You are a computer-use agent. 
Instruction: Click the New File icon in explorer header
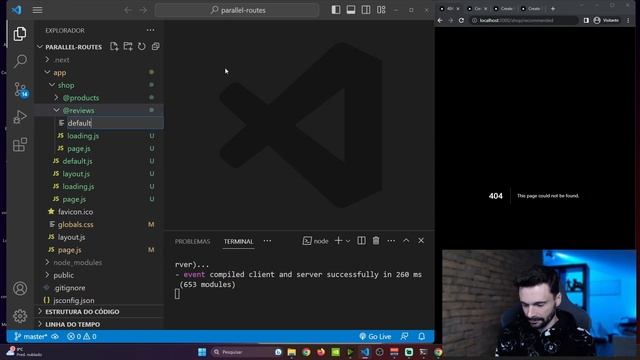coord(114,47)
